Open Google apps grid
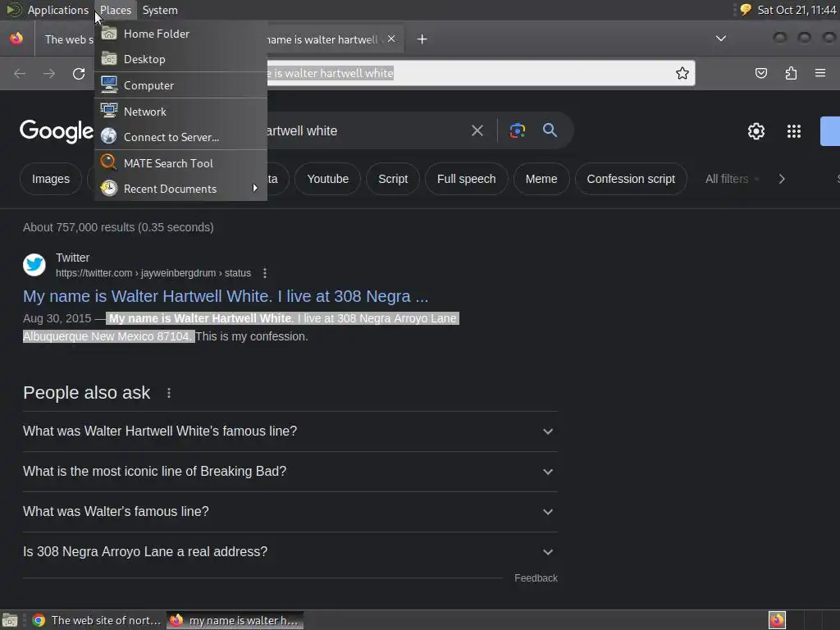 [793, 131]
